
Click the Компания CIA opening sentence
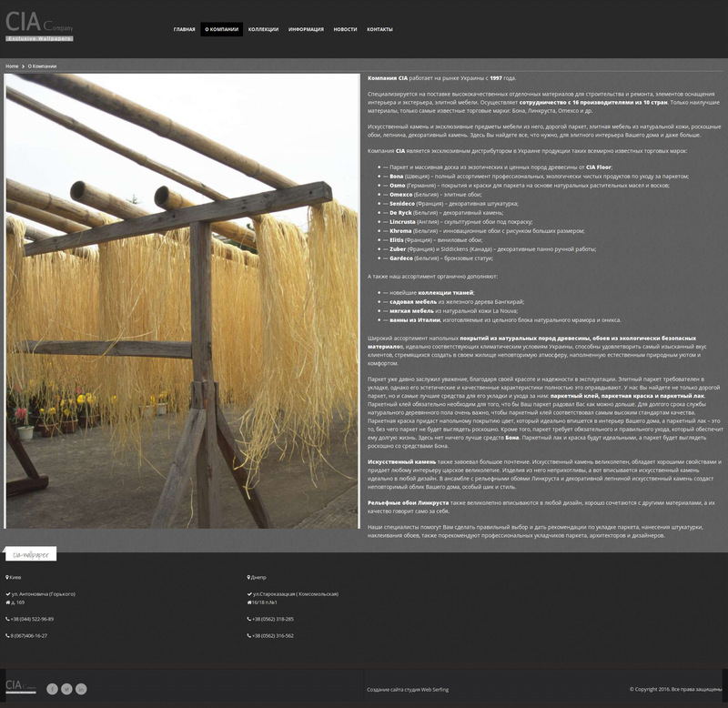pos(441,78)
